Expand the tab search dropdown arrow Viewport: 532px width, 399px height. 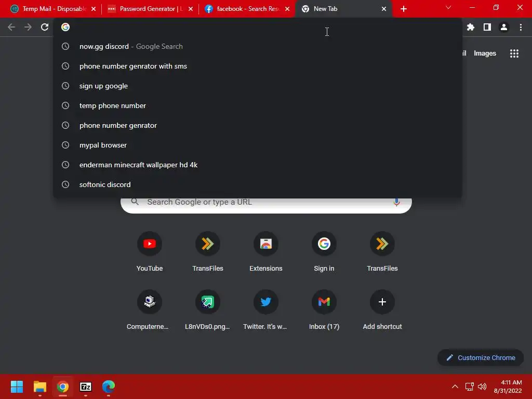tap(448, 7)
